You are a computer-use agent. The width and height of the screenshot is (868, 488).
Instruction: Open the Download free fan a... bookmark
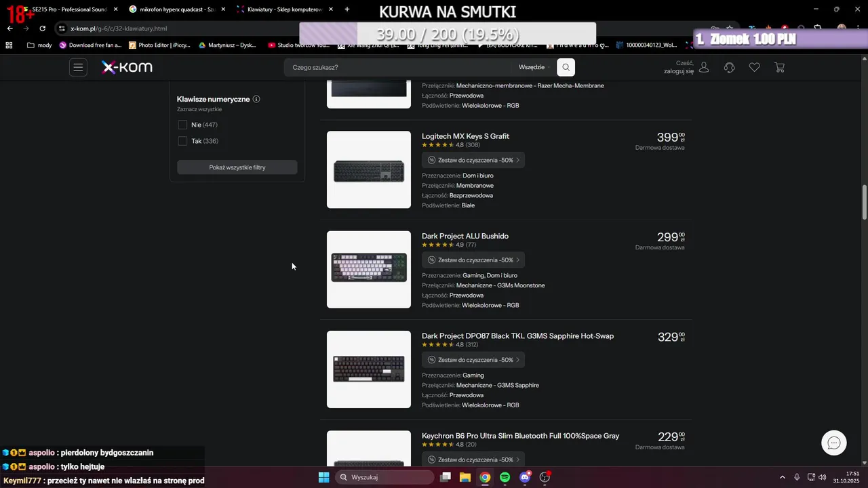pos(90,45)
